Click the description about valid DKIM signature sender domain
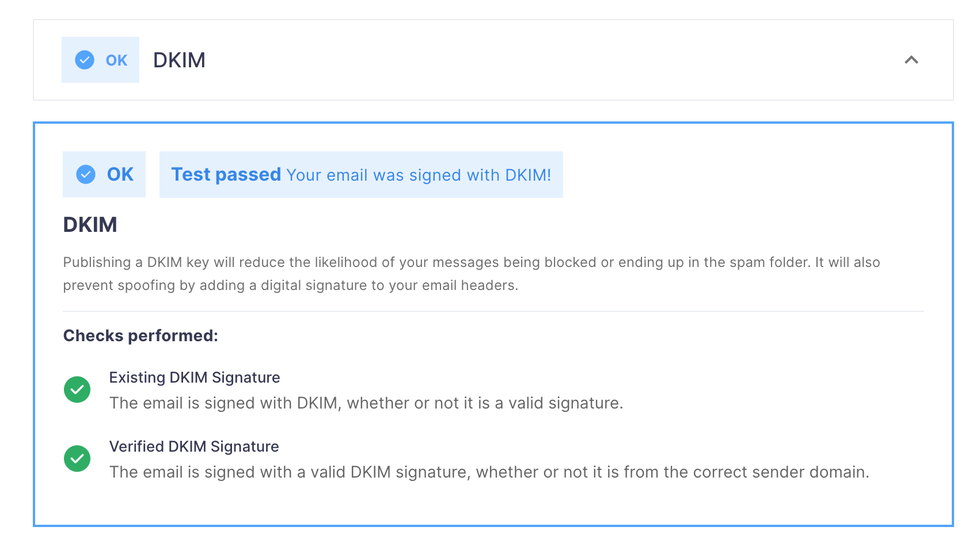Viewport: 980px width, 542px height. point(489,472)
